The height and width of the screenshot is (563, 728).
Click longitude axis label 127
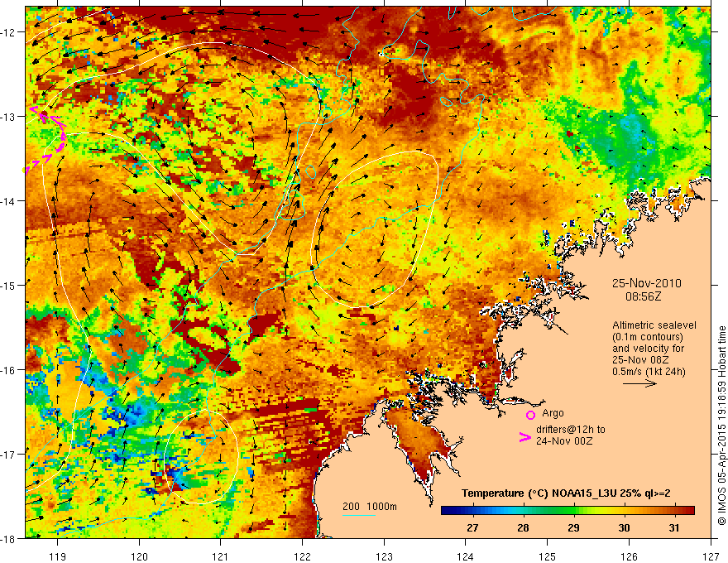point(711,556)
